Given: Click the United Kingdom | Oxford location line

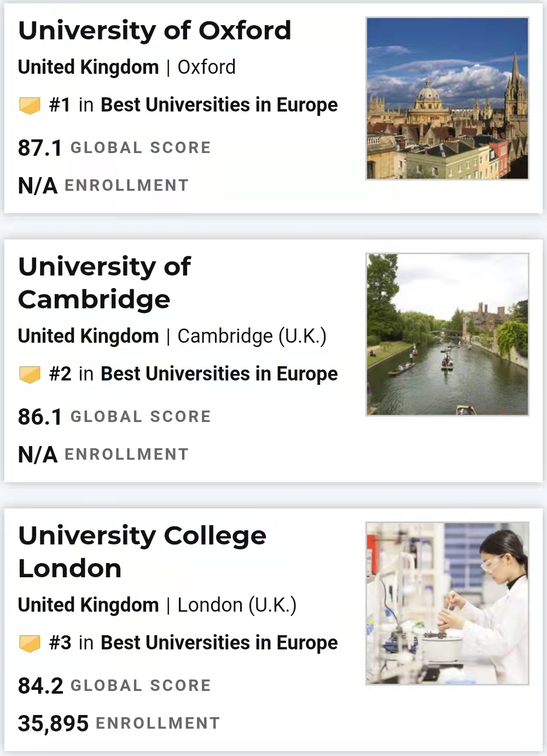Looking at the screenshot, I should 127,67.
